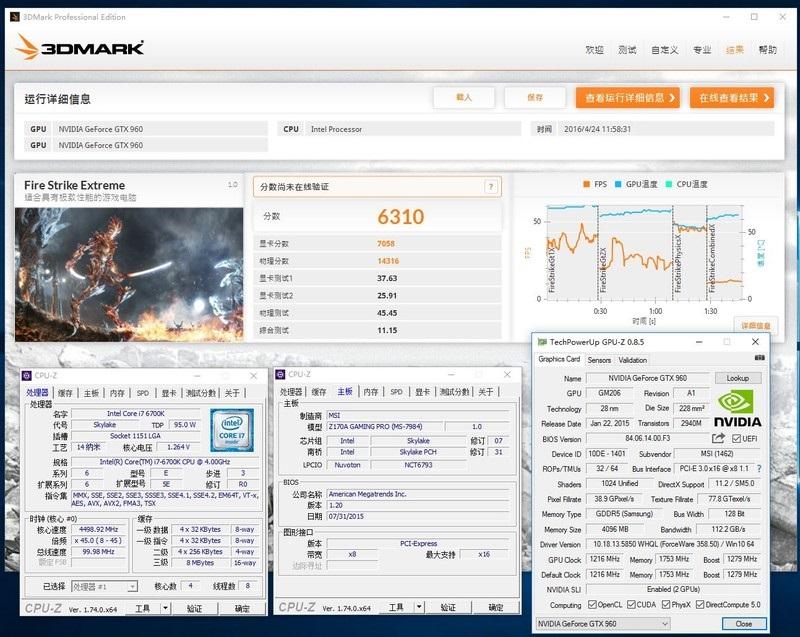800x637 pixels.
Task: Click 确定 button in left CPU-Z
Action: coord(242,608)
